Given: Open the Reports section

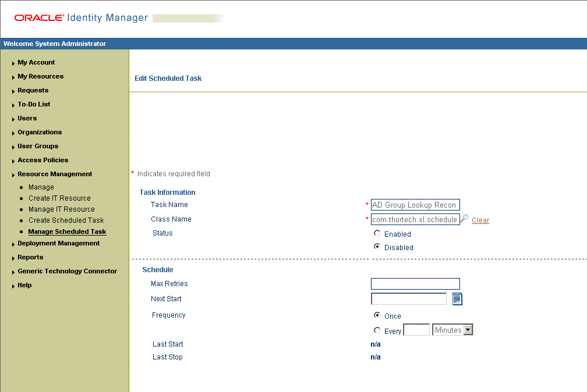Looking at the screenshot, I should tap(30, 257).
